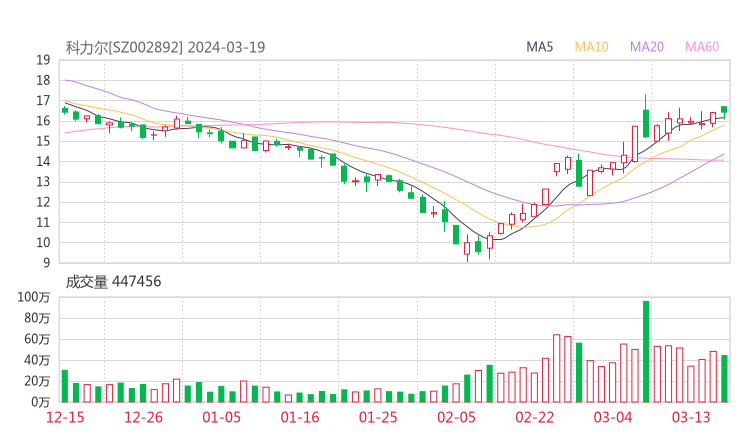Screen dimensions: 740x440
Task: Click the 40万 volume axis label
Action: click(37, 360)
